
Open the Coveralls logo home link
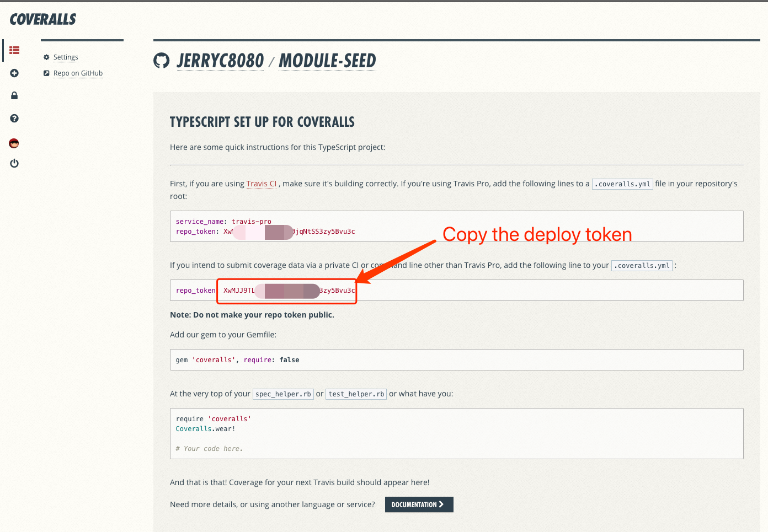pos(43,19)
